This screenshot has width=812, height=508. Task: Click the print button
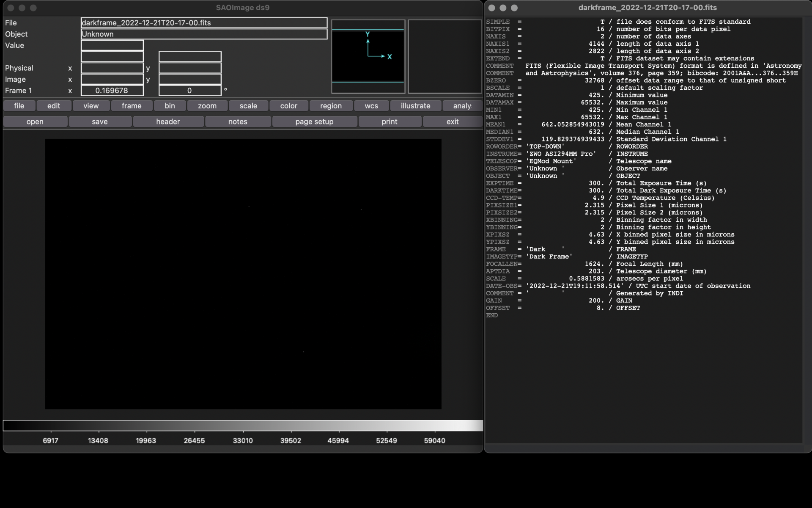390,121
